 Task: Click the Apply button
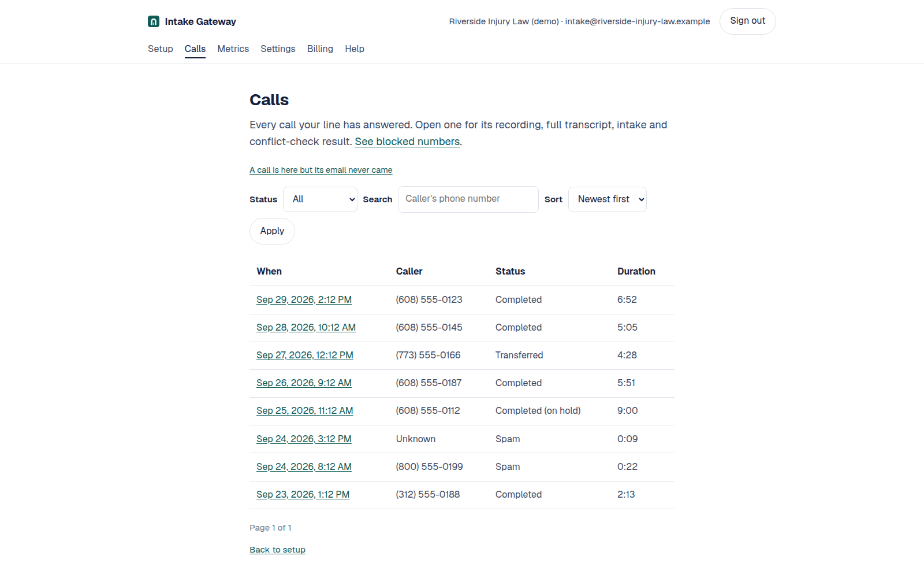[272, 231]
